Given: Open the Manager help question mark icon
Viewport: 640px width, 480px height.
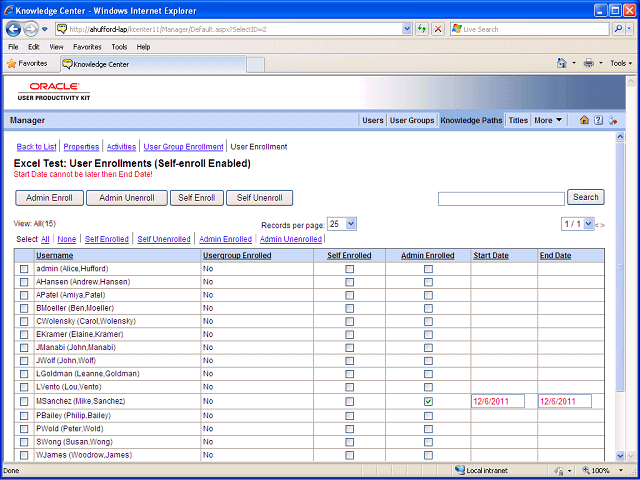Looking at the screenshot, I should point(598,120).
